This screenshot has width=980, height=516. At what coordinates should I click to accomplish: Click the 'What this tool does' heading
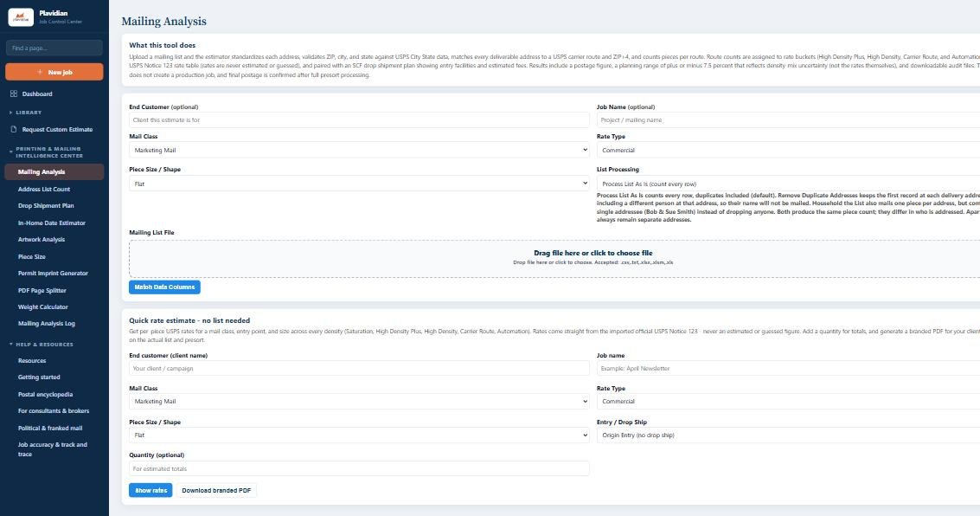point(163,45)
